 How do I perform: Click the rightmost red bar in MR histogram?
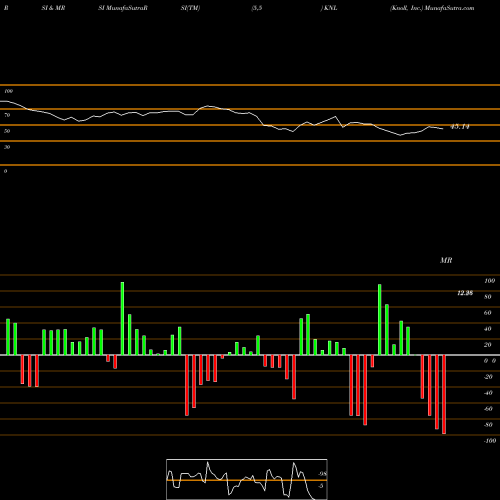(x=444, y=394)
